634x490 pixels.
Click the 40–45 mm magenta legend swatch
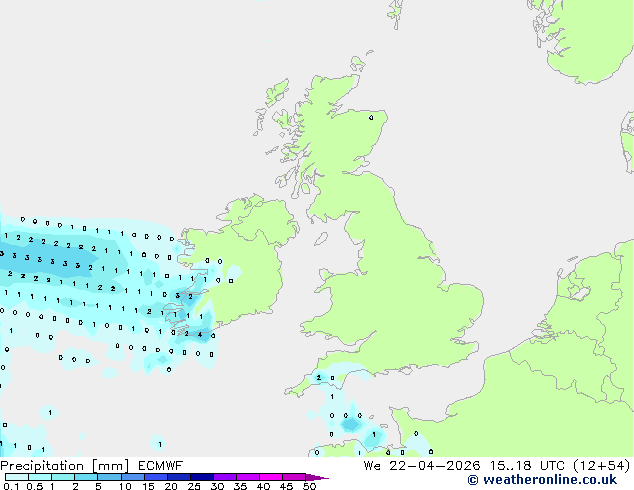(271, 477)
